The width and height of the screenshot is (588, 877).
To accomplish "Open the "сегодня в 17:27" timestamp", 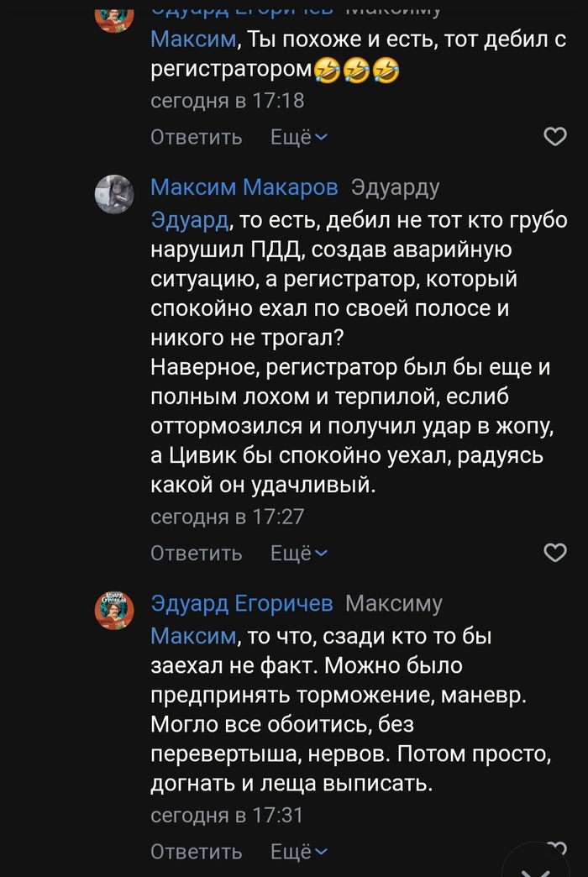I will pos(227,517).
